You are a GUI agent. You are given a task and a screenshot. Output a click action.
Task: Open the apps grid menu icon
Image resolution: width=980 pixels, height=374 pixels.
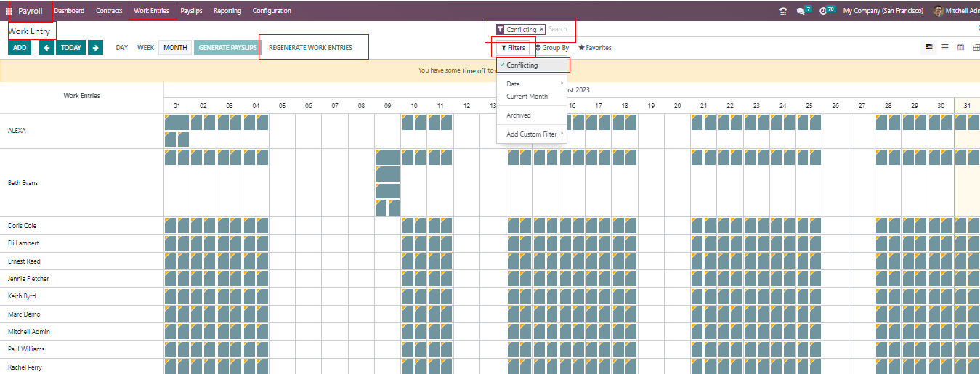pyautogui.click(x=9, y=11)
